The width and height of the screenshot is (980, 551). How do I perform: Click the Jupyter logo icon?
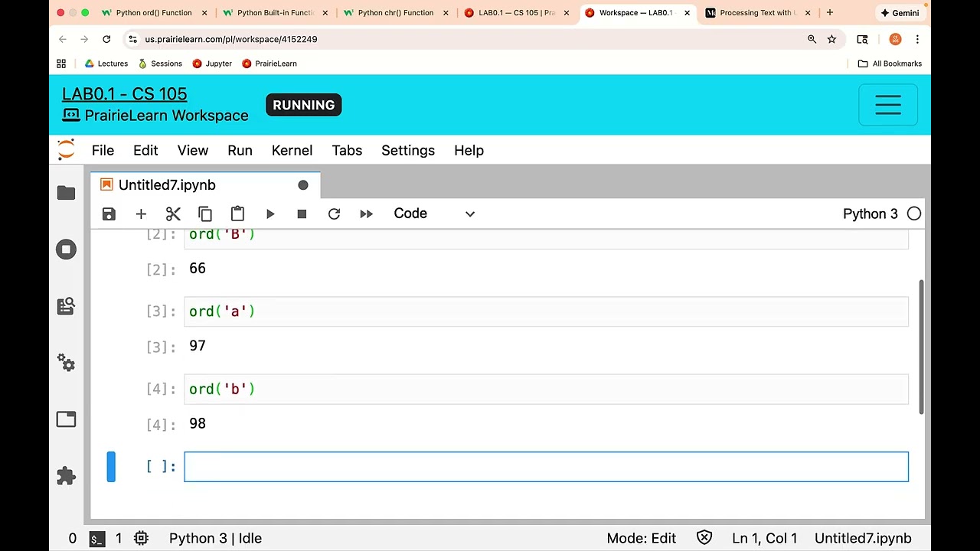66,150
